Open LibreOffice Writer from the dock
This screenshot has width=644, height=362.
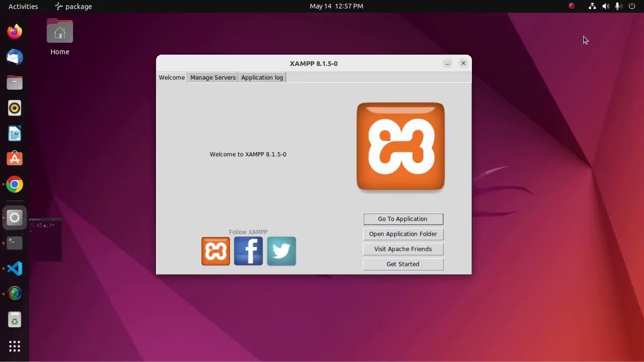(x=15, y=134)
